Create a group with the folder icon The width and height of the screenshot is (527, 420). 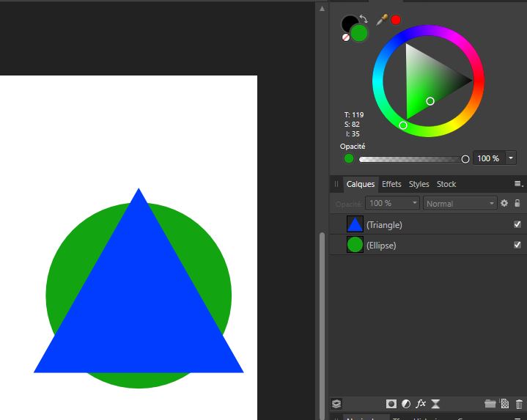pos(490,404)
